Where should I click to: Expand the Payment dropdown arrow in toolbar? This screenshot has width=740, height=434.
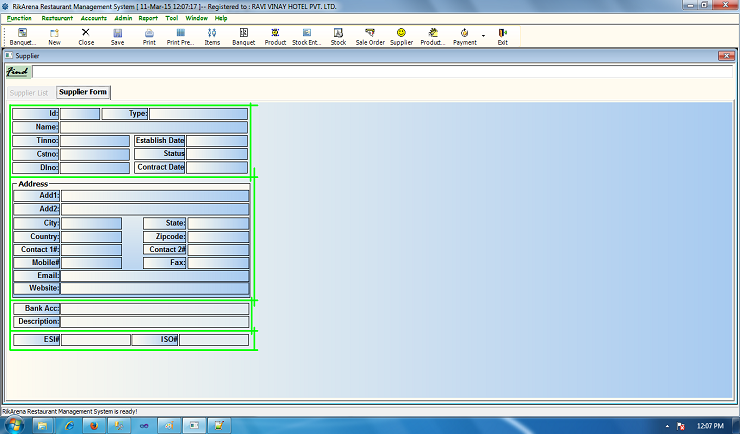tap(484, 36)
